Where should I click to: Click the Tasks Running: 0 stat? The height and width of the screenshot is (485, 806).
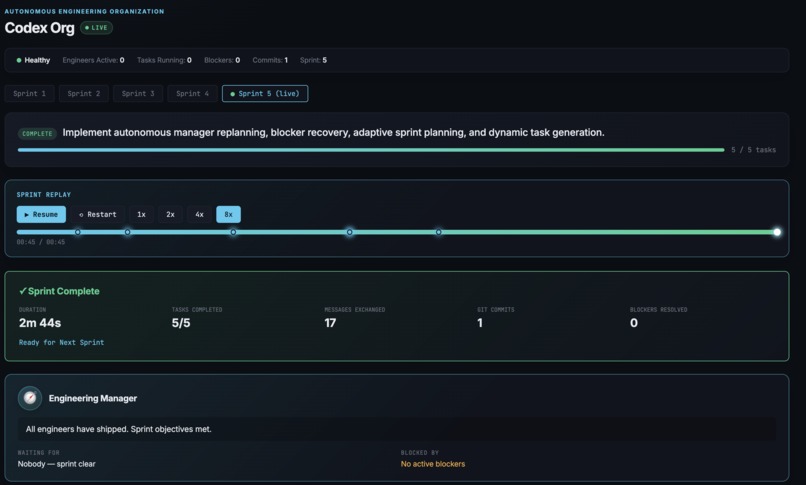(164, 60)
